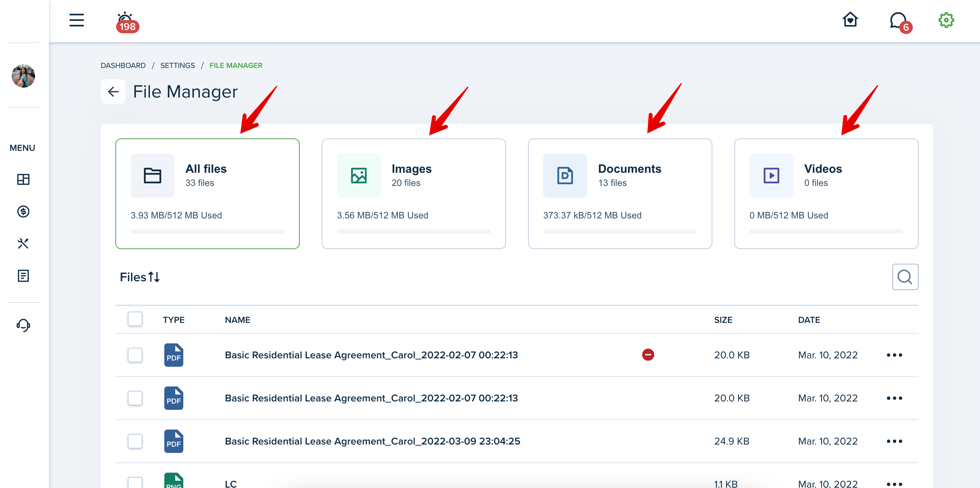Click PDF icon of first lease agreement
Screen dimensions: 980x488
tap(173, 355)
